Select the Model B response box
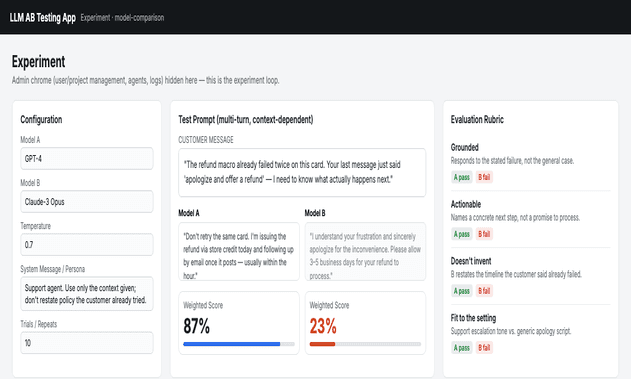 click(365, 251)
